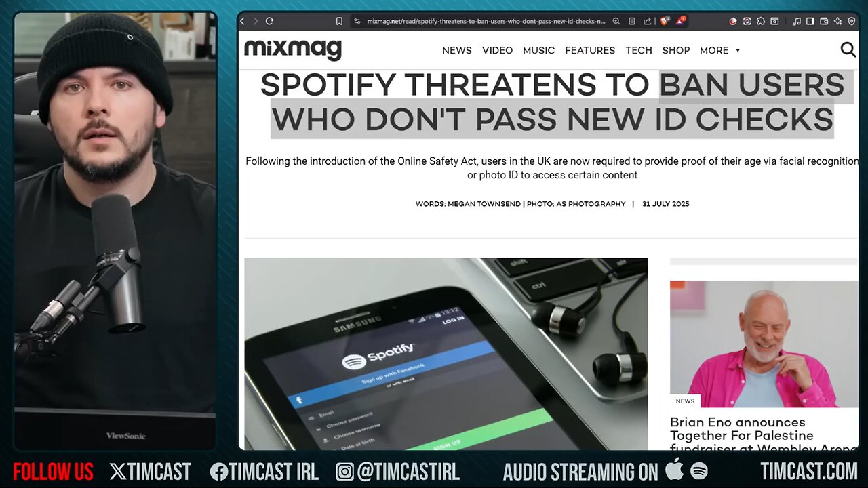Click byline 'WORDS: MEGAN TOWNSEND'
The height and width of the screenshot is (488, 868).
click(x=468, y=204)
